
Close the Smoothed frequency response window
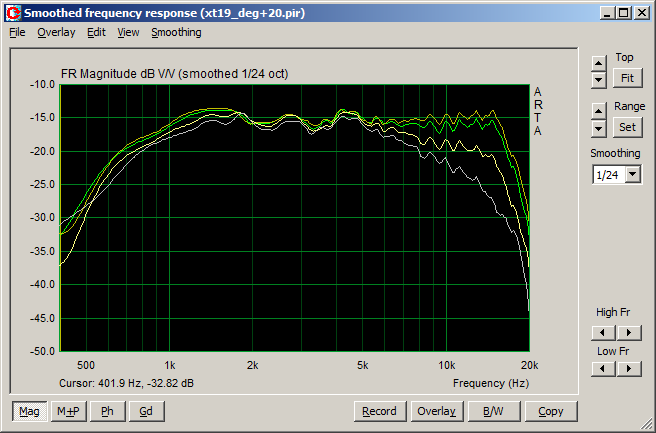click(642, 13)
